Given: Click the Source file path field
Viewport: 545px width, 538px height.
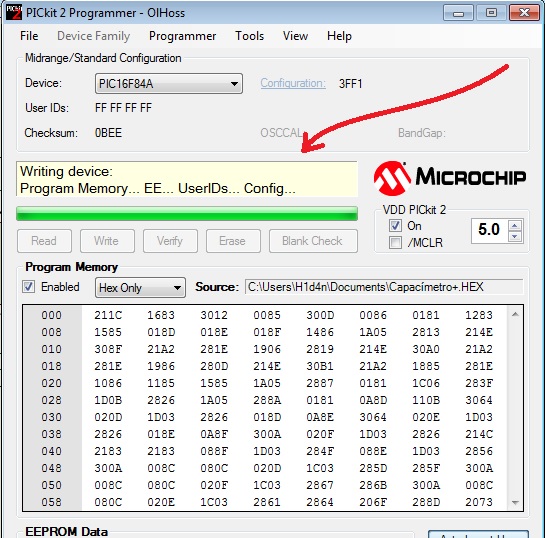Looking at the screenshot, I should 384,287.
